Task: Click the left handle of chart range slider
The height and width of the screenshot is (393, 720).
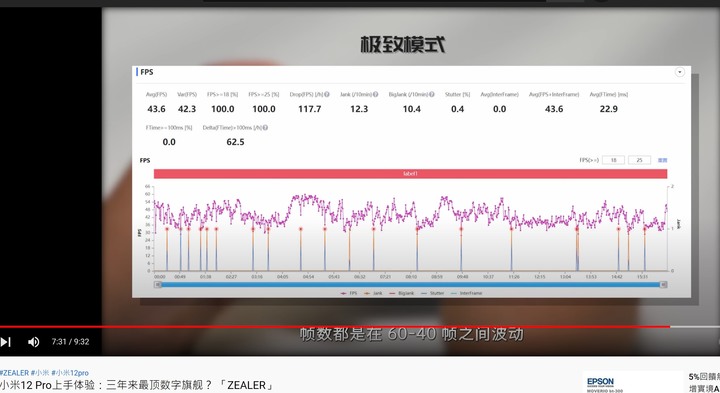Action: point(158,285)
